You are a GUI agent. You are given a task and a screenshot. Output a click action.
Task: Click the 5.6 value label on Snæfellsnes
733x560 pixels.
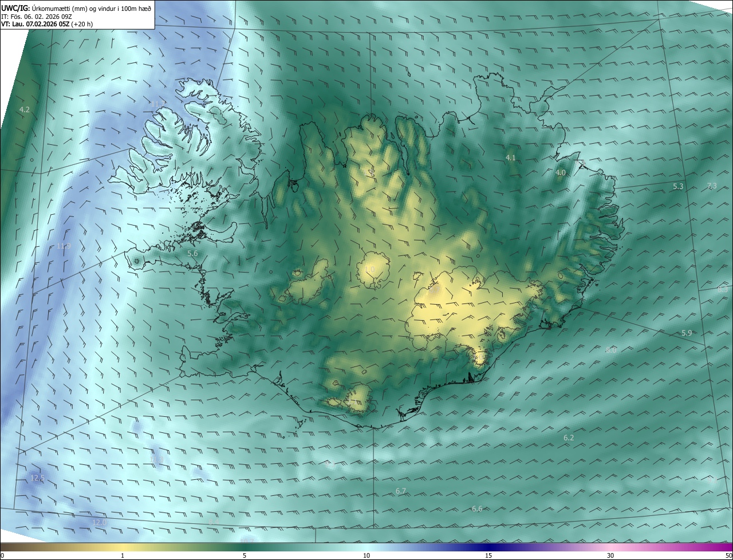[x=192, y=253]
